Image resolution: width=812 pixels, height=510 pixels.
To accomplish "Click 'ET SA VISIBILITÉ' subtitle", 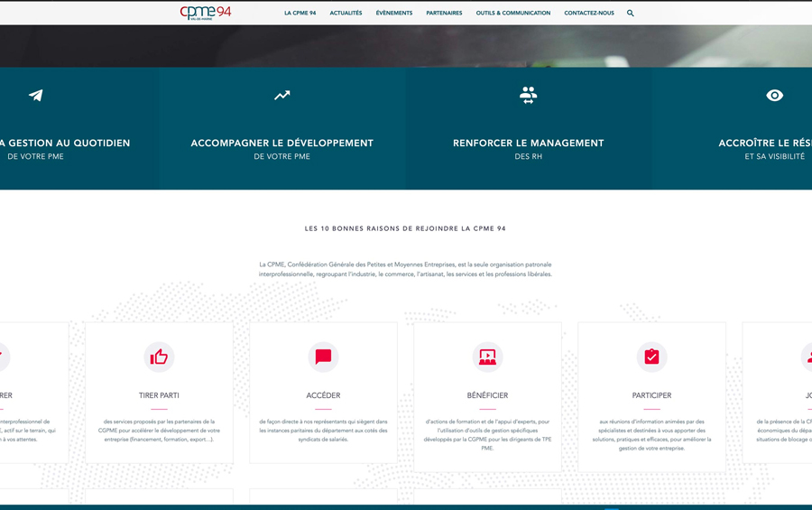I will [775, 156].
